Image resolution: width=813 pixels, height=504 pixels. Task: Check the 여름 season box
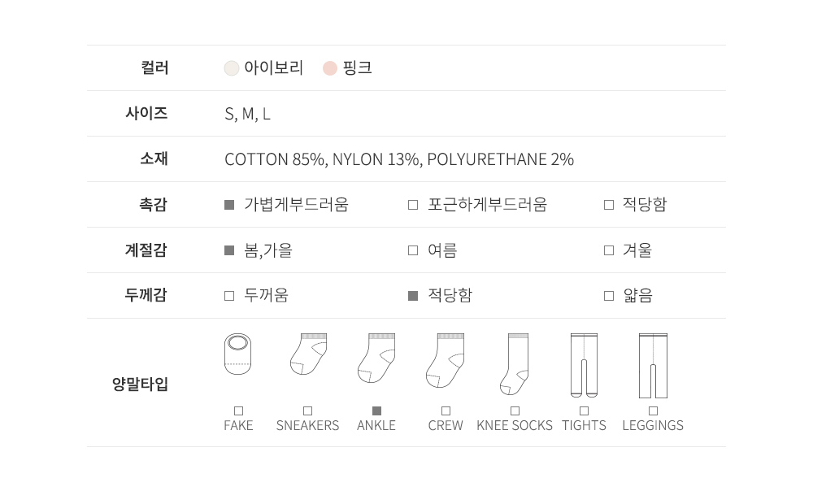coord(413,250)
